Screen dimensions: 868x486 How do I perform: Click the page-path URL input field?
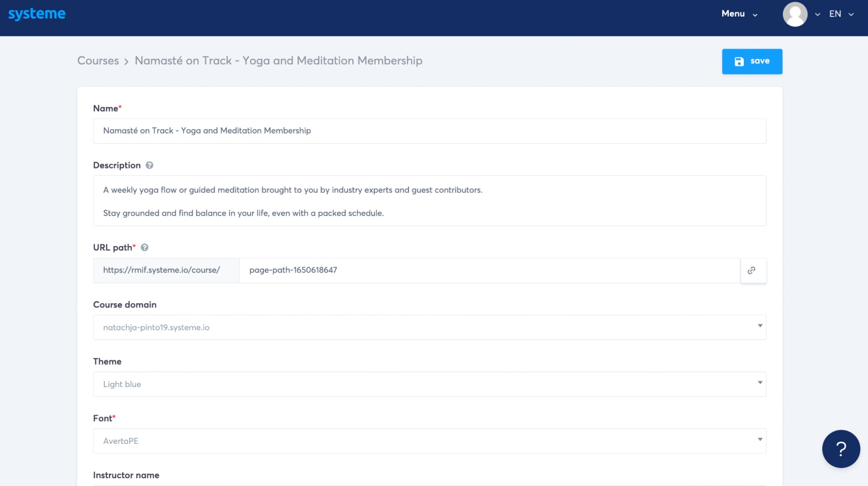click(489, 270)
